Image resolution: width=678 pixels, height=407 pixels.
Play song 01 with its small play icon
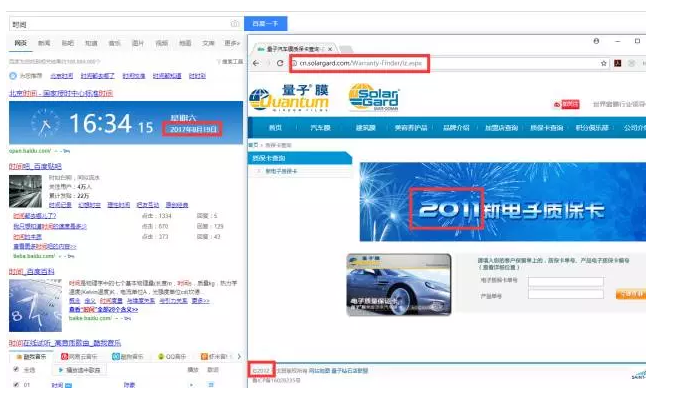tap(191, 385)
